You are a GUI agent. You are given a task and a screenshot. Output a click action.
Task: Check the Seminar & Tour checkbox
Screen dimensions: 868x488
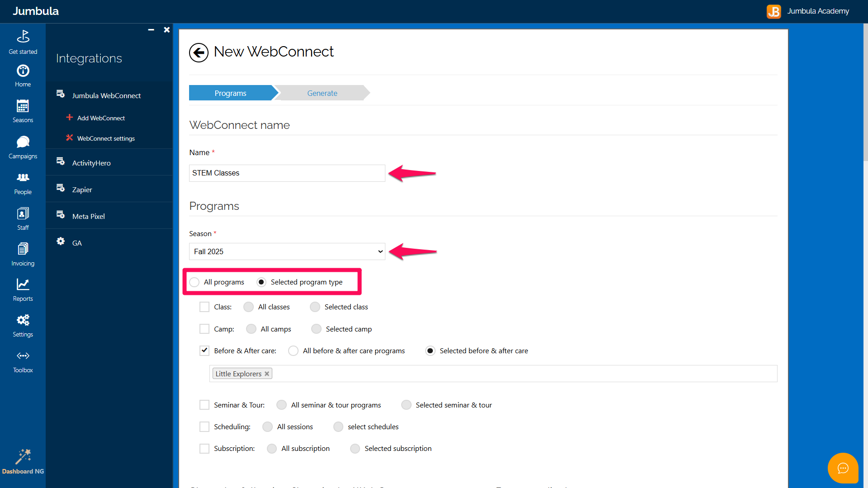point(204,405)
